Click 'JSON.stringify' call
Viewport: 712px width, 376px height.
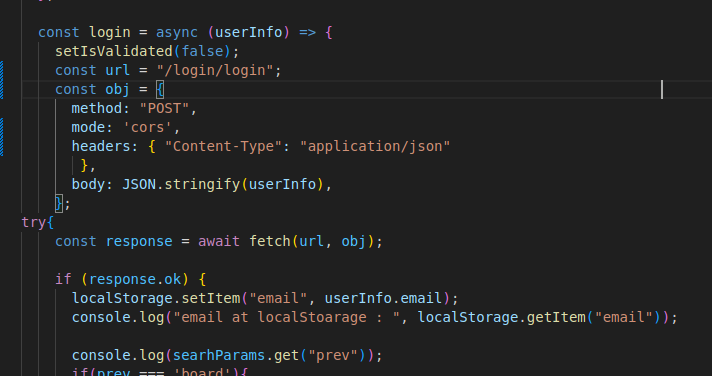click(x=181, y=184)
